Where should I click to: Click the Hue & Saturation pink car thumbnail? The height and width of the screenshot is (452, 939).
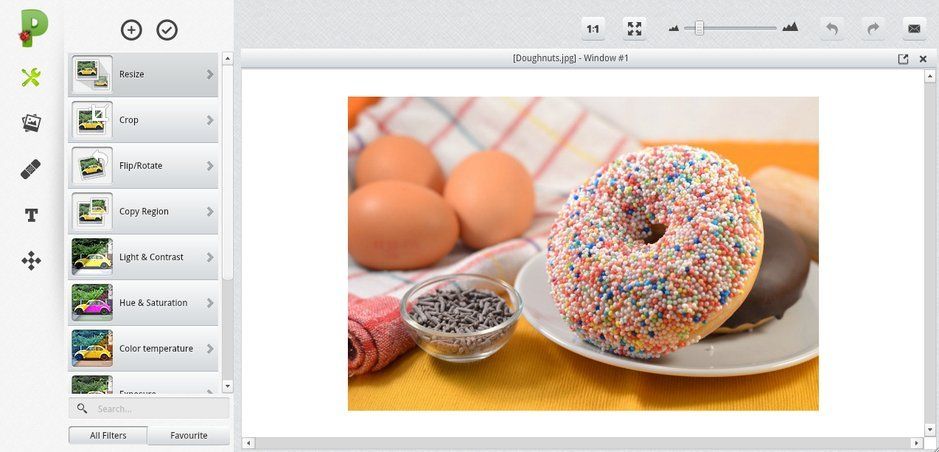[92, 303]
